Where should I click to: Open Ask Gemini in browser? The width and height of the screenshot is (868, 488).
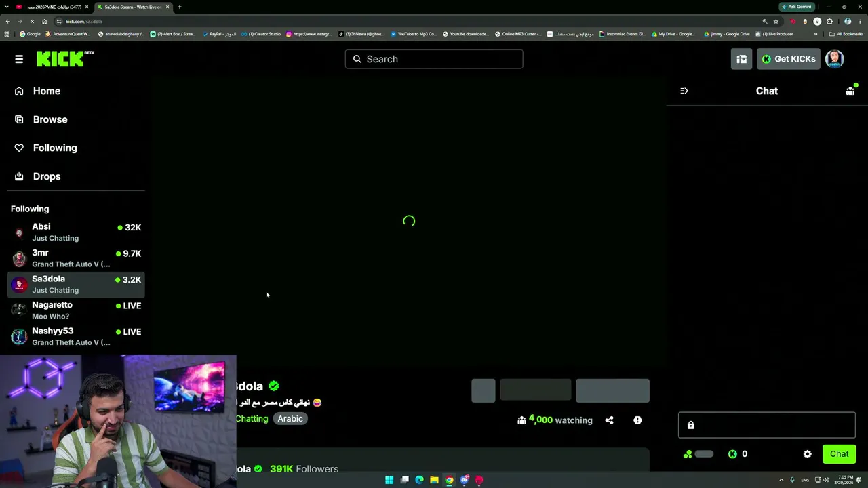click(796, 7)
